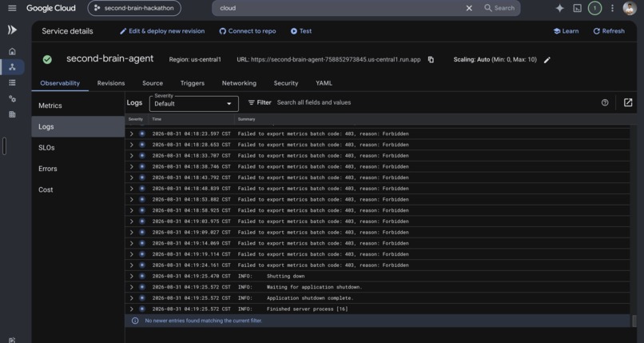The image size is (644, 343).
Task: Click severity icon of Application shutdown complete row
Action: [x=142, y=297]
